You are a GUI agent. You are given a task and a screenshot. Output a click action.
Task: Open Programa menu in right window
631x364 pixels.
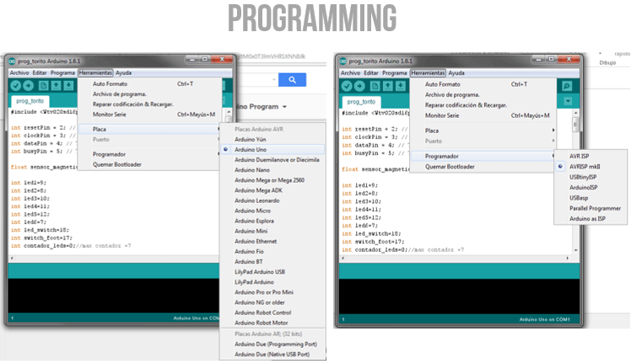tap(395, 73)
